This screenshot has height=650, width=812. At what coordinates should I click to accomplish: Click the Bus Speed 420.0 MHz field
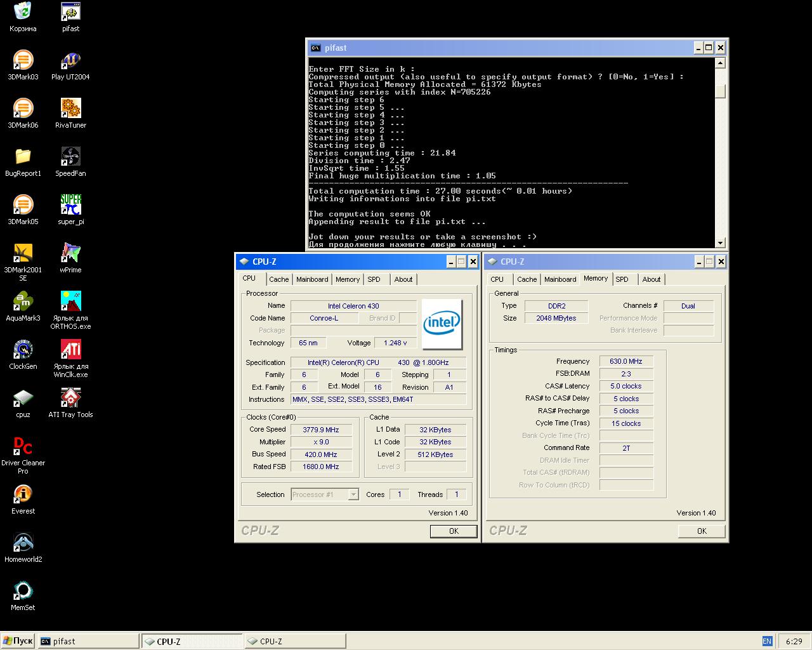coord(321,454)
